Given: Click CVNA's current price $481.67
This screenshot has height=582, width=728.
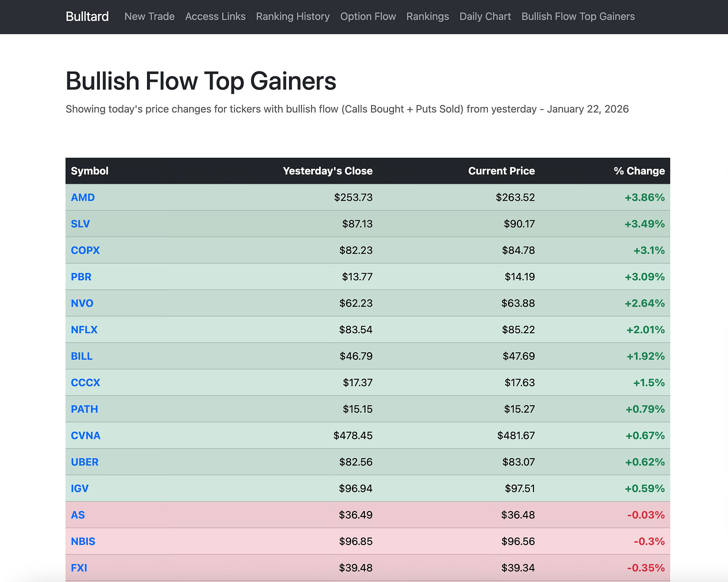Looking at the screenshot, I should 516,436.
